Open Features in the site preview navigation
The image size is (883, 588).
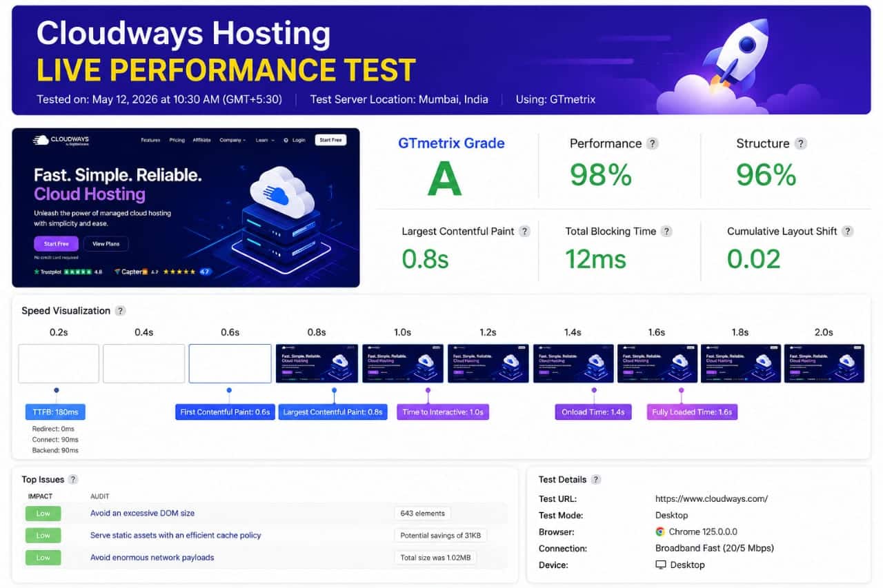pos(150,140)
